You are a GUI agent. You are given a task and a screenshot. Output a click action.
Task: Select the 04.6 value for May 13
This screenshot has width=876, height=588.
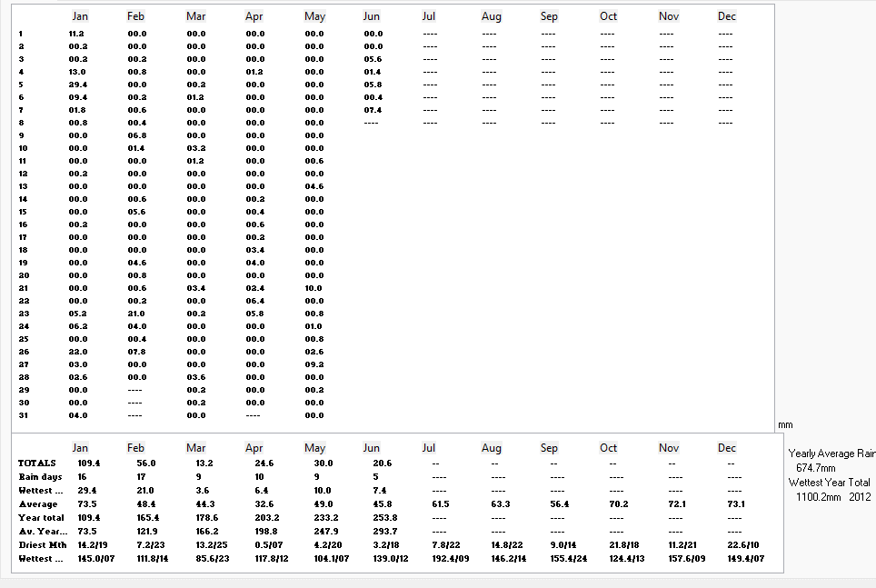pyautogui.click(x=314, y=186)
